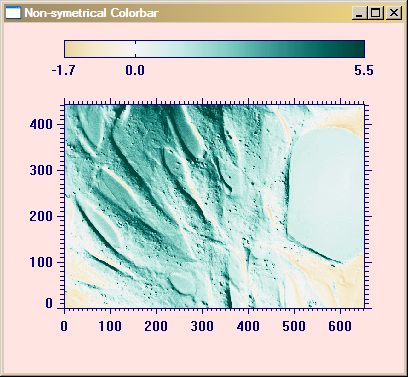The image size is (408, 377).
Task: Click the colorbar label '-1.7'
Action: point(63,70)
